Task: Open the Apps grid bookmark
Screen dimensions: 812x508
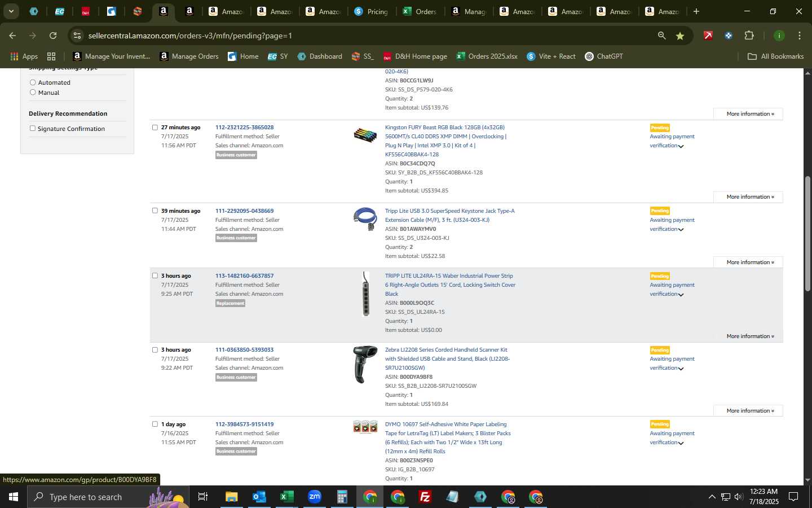Action: [x=24, y=56]
